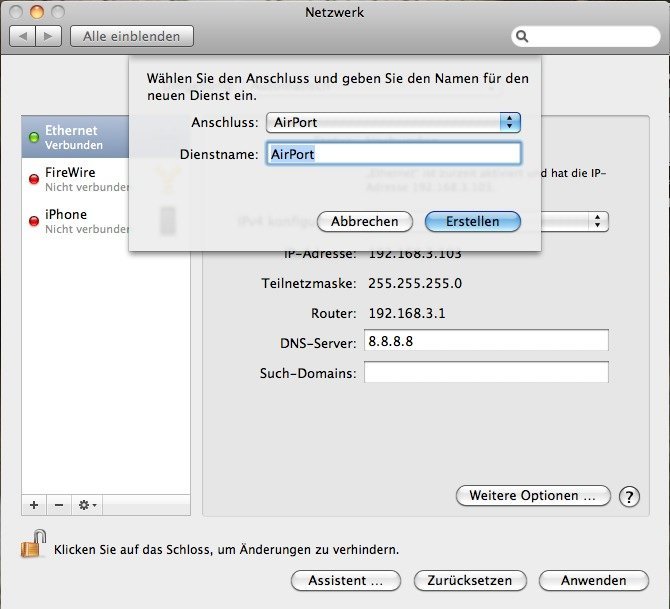Add a new service with the plus button
Screen dimensions: 670x609
coord(34,505)
